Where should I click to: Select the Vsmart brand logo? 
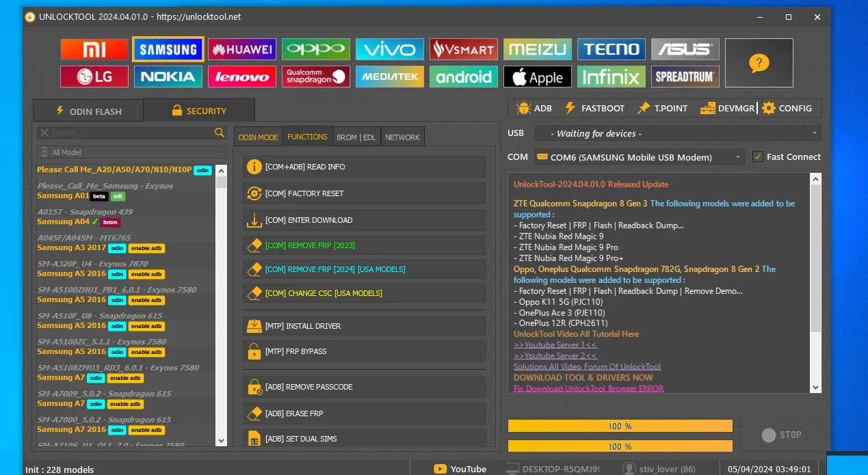pos(464,49)
